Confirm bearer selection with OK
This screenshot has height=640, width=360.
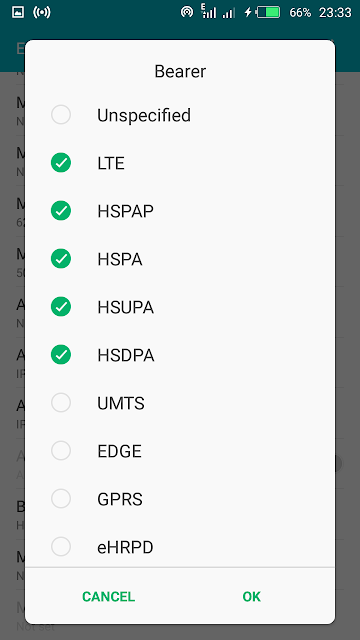click(x=251, y=597)
